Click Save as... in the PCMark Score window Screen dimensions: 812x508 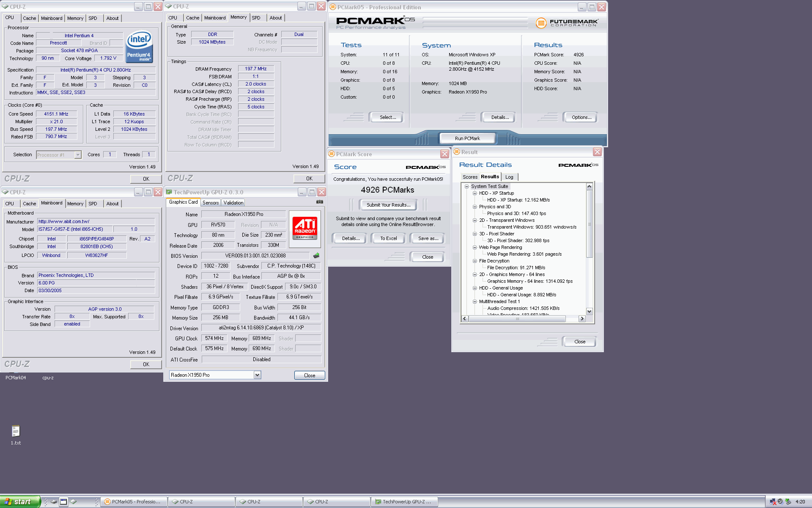tap(428, 238)
